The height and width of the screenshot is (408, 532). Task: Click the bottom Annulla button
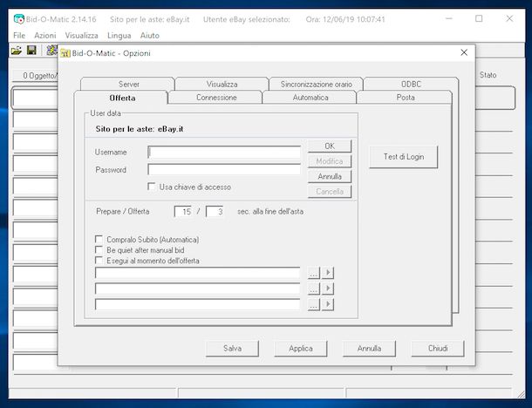coord(369,349)
